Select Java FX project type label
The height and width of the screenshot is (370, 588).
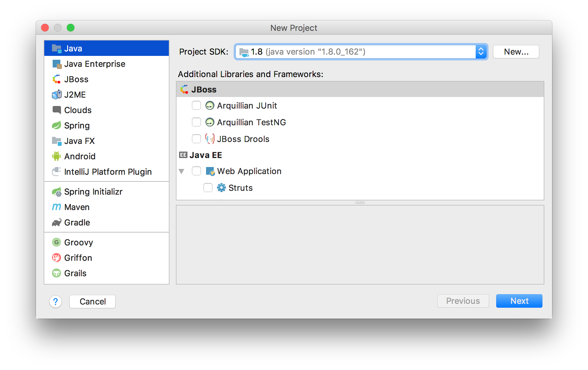[x=80, y=141]
